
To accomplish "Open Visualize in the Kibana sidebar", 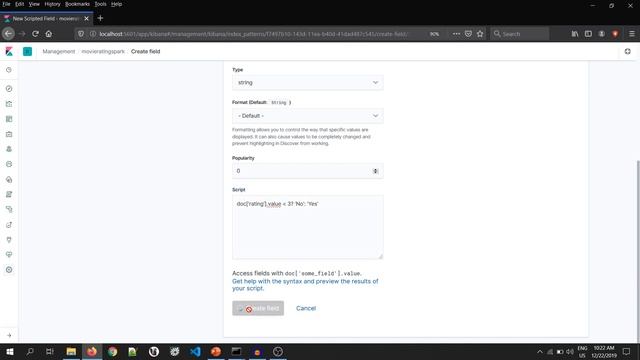I will point(9,104).
